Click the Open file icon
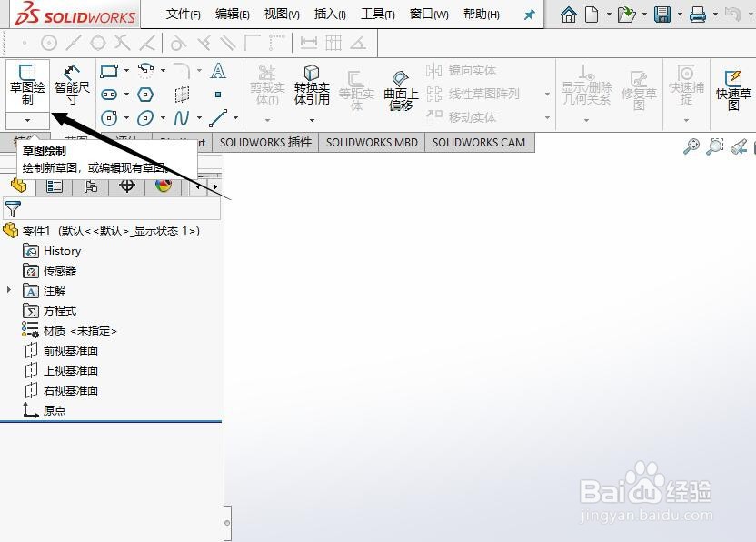The image size is (756, 542). [x=626, y=15]
